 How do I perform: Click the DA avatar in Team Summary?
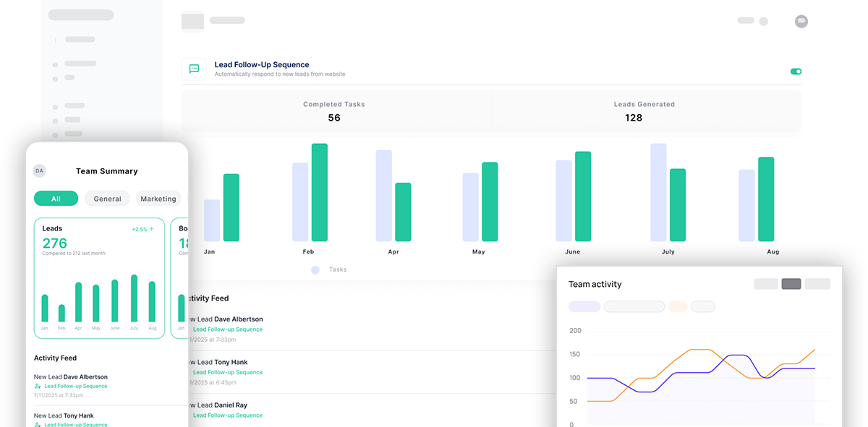coord(38,171)
